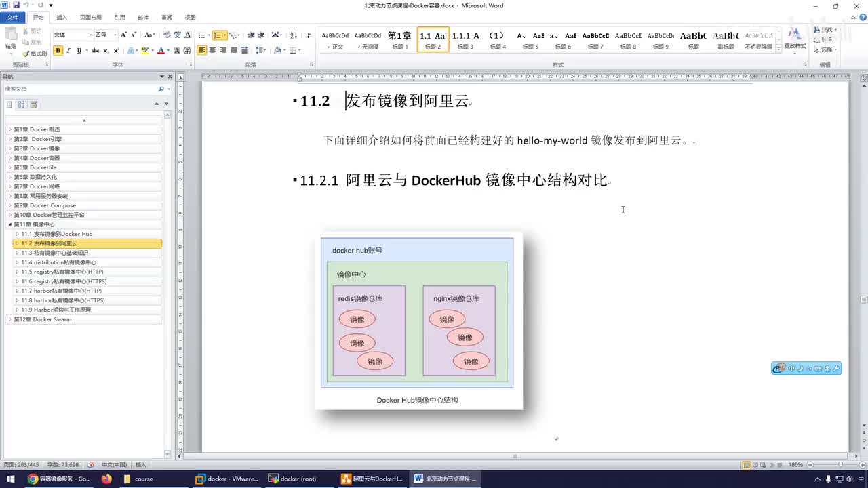Increase the paragraph indent
The width and height of the screenshot is (868, 488).
coord(261,35)
